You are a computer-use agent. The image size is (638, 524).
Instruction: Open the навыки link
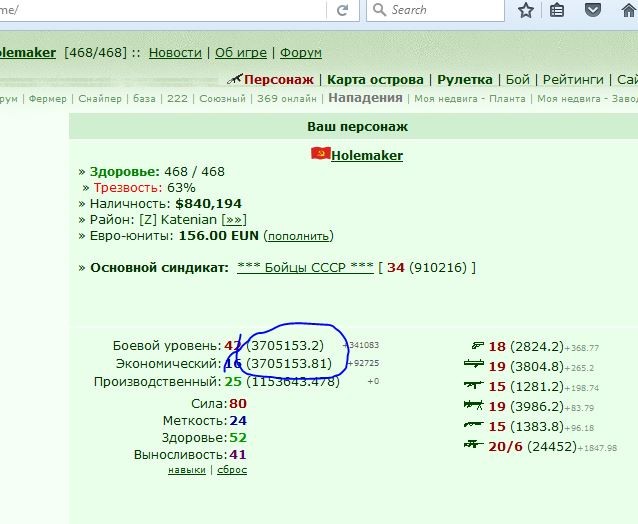coord(187,470)
